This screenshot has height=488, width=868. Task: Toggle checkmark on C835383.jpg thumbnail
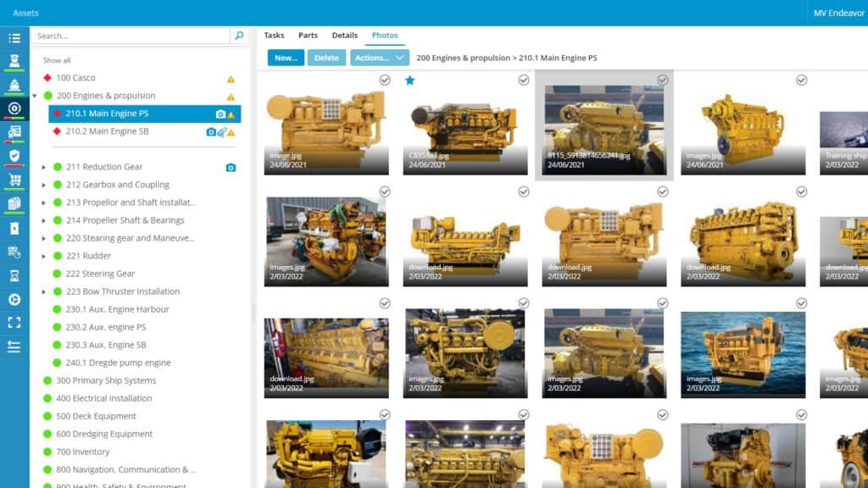(524, 80)
